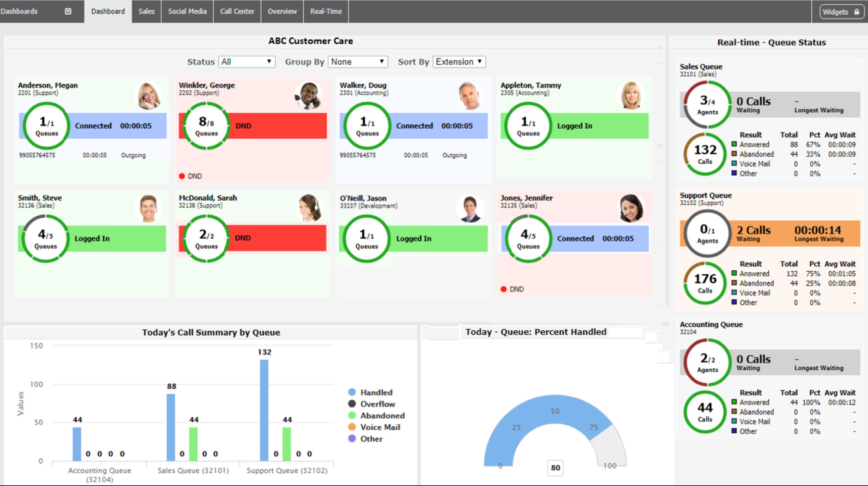Switch to the Sales tab
This screenshot has height=486, width=868.
pyautogui.click(x=147, y=11)
